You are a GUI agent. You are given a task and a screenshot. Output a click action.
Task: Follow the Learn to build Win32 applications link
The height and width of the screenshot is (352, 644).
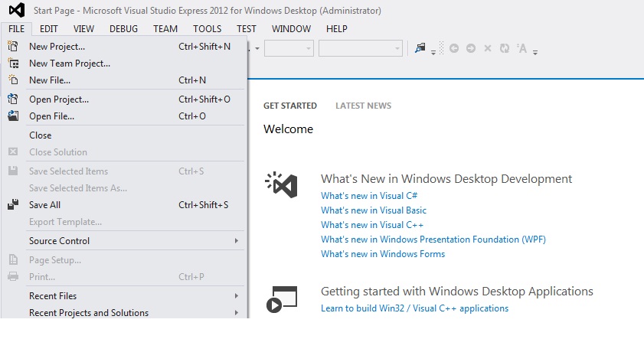[414, 308]
